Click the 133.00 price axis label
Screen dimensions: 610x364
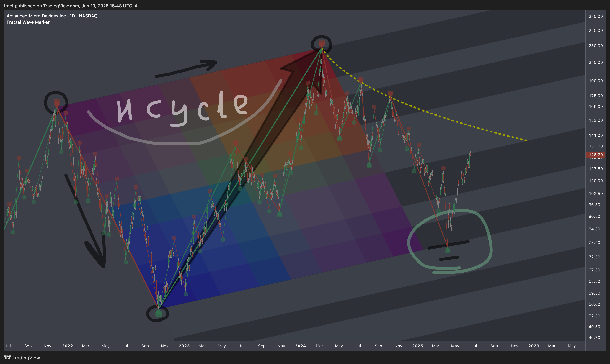click(x=596, y=146)
